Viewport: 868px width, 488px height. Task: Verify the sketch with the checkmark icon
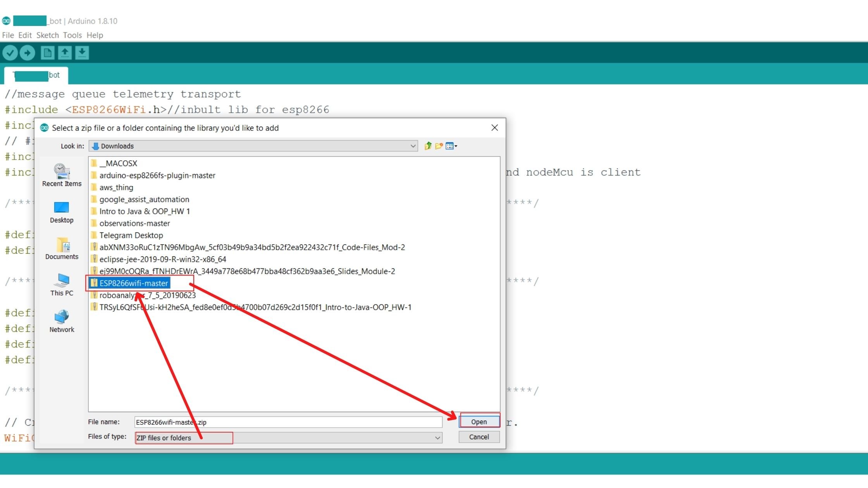tap(10, 53)
